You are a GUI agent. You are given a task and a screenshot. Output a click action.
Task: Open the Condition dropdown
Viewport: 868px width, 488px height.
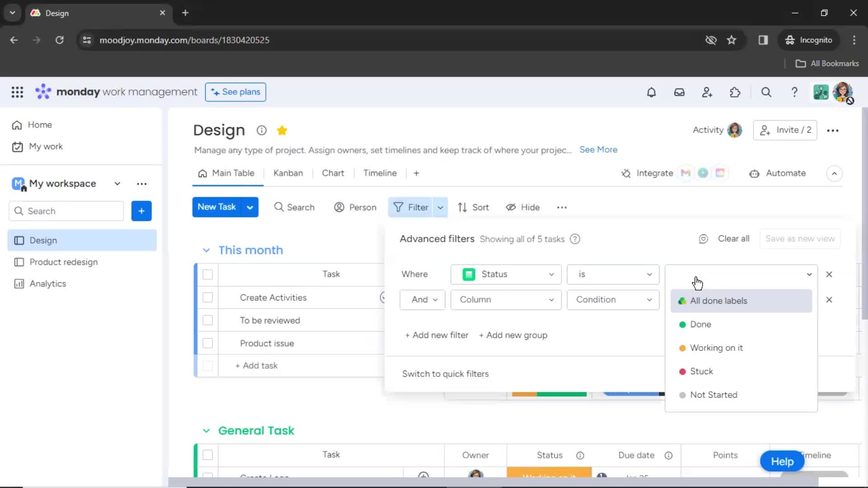(x=613, y=300)
